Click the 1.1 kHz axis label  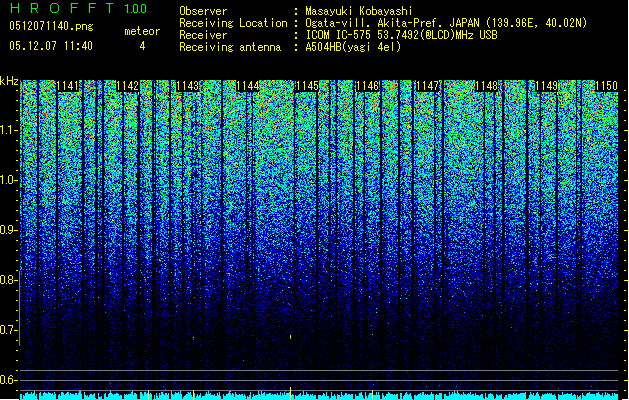click(8, 130)
